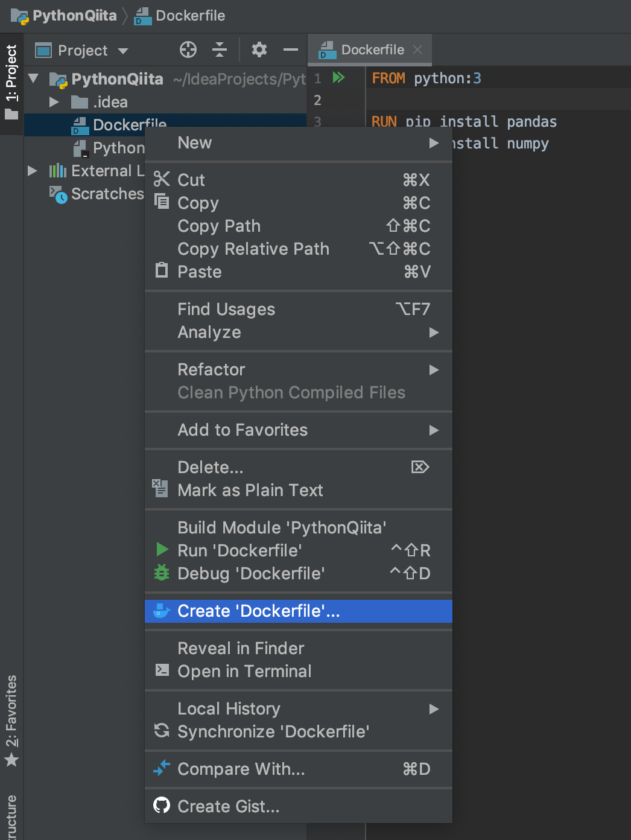Expand External Libraries tree node

pos(33,171)
